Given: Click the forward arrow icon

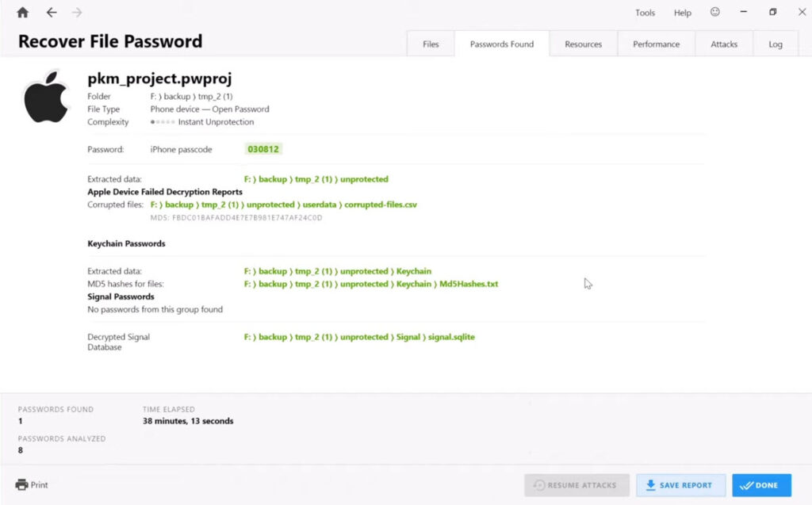Looking at the screenshot, I should [x=77, y=13].
